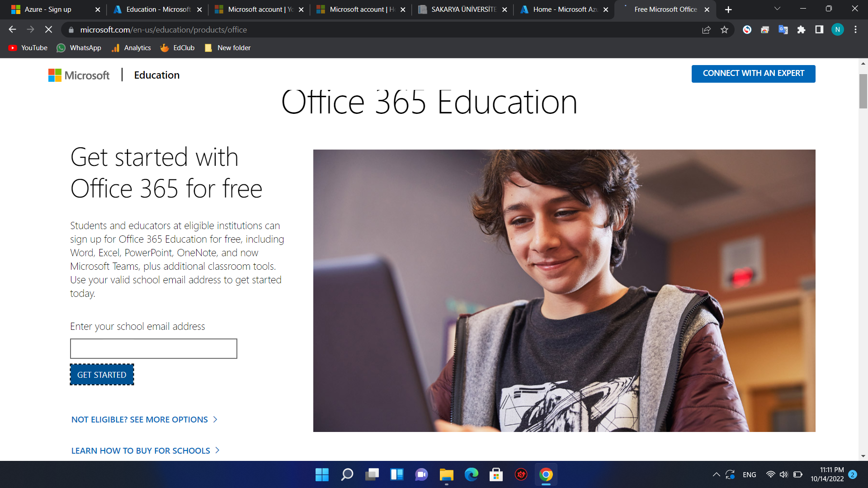
Task: Open the Chrome three-dot menu
Action: coord(855,30)
